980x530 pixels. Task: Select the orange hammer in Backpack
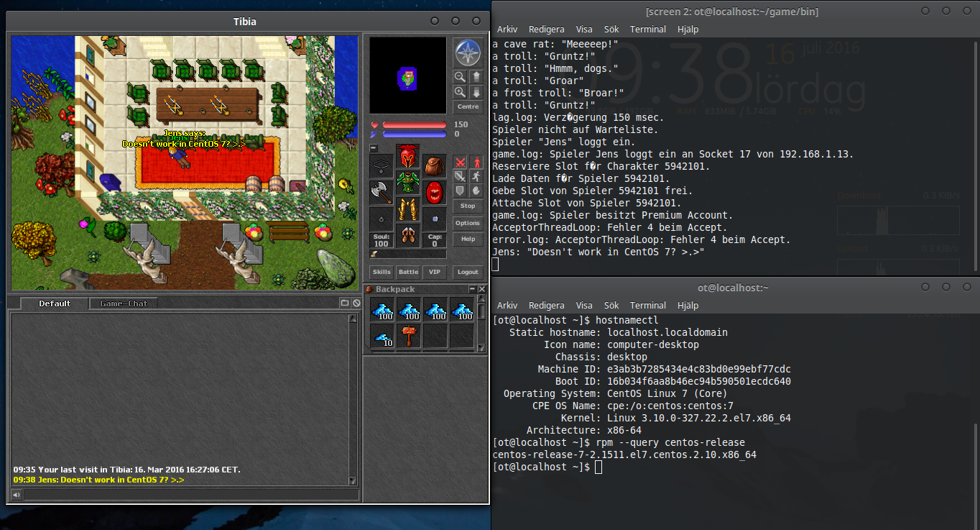tap(408, 337)
